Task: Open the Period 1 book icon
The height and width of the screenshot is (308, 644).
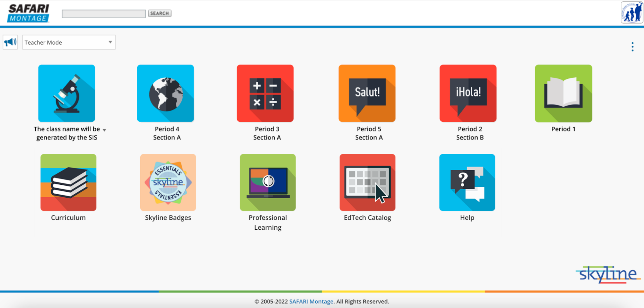Action: pyautogui.click(x=563, y=93)
